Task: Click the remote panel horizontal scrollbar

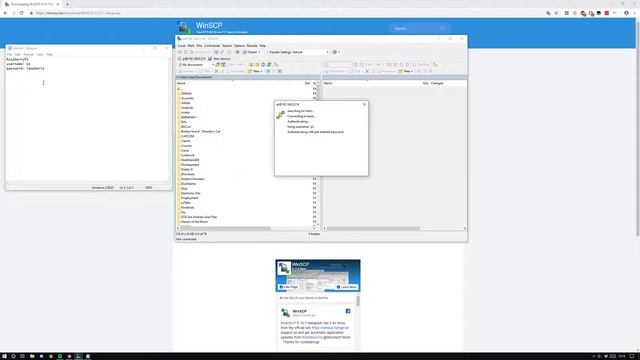Action: click(x=373, y=229)
